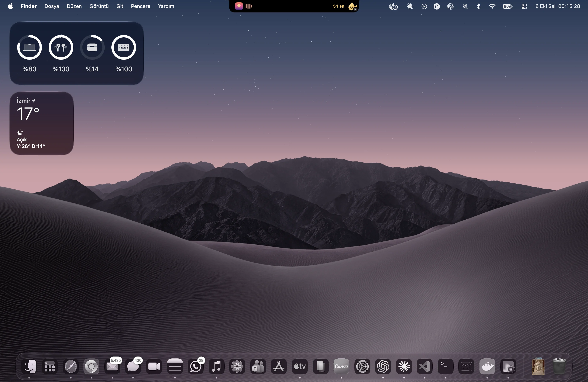Screen dimensions: 588x382
Task: Open Claude starburst app in Dock
Action: click(x=404, y=366)
